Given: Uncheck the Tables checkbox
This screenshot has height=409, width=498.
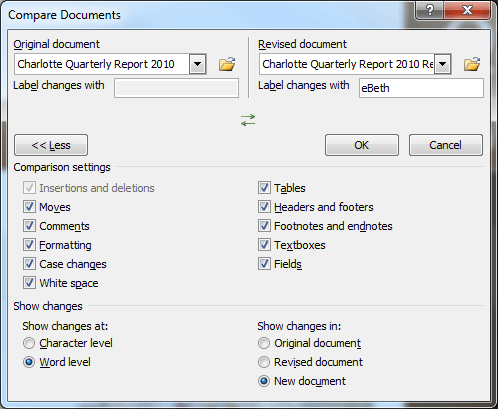Looking at the screenshot, I should click(264, 188).
